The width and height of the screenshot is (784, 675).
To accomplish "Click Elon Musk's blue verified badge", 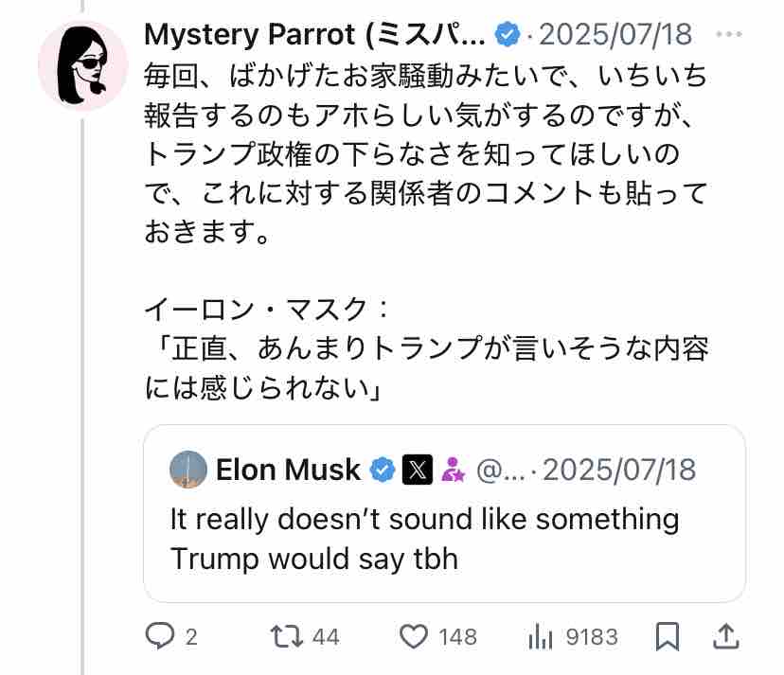I will coord(382,470).
